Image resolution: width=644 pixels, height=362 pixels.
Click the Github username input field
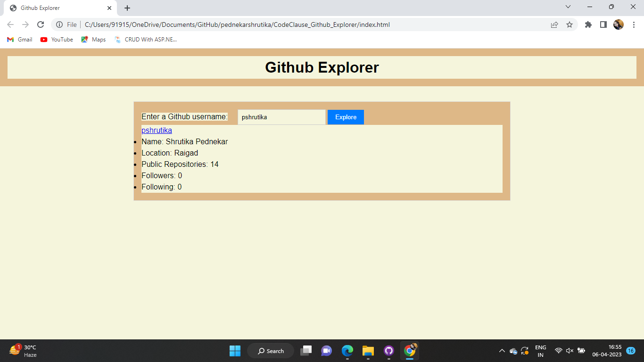pos(281,117)
